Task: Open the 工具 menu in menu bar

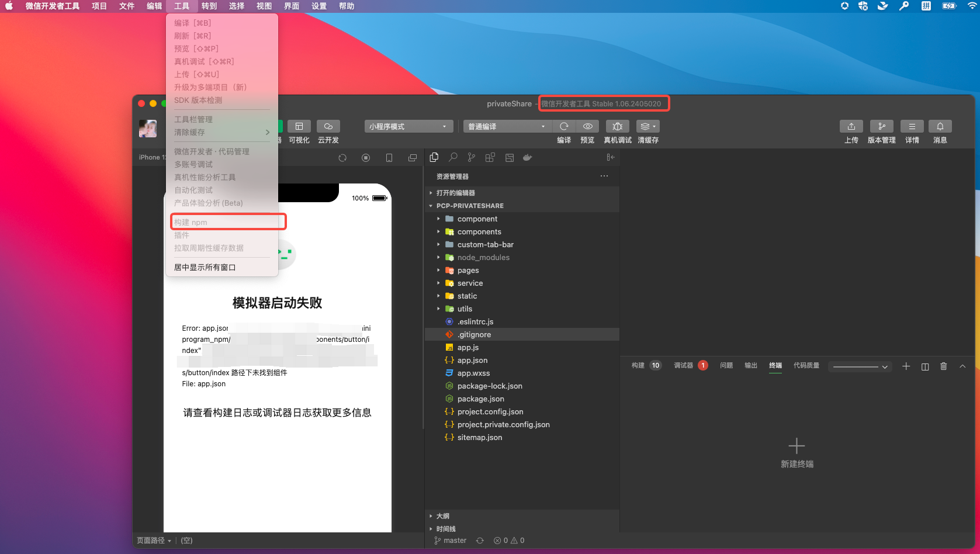Action: point(182,6)
